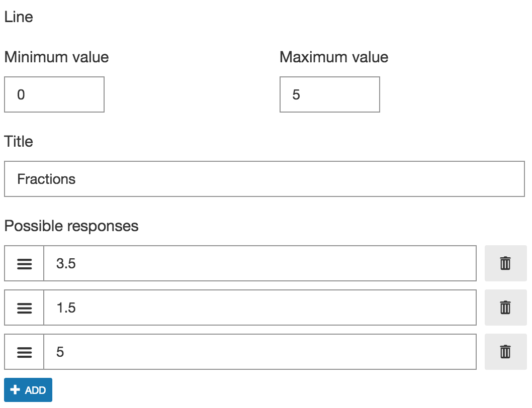Click the reorder handle beside response 1.5

pos(25,308)
